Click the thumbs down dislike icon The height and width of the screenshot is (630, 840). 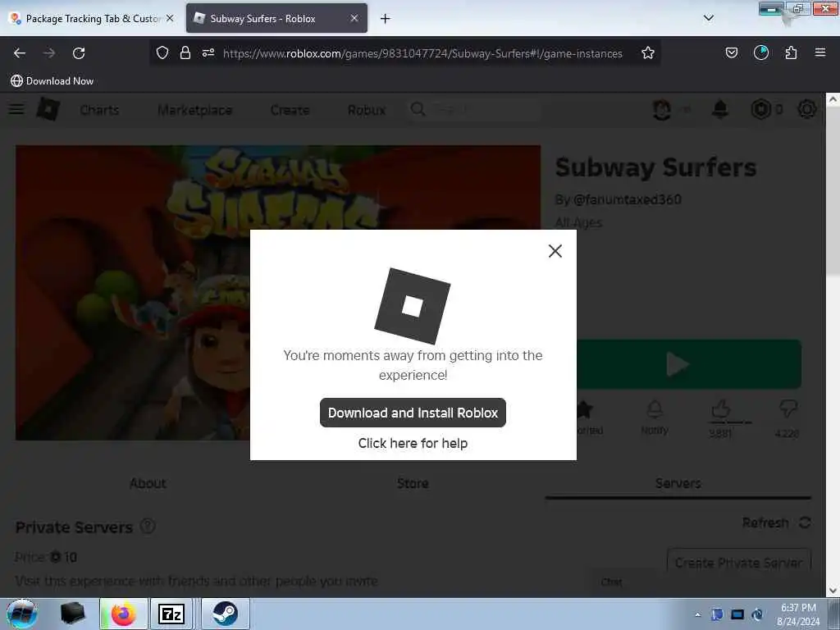click(787, 409)
